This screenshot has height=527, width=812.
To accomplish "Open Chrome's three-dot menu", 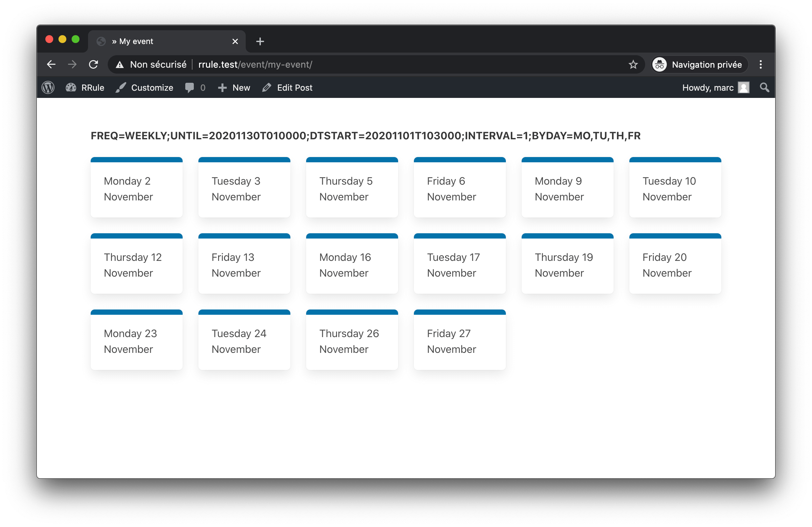I will pyautogui.click(x=760, y=64).
